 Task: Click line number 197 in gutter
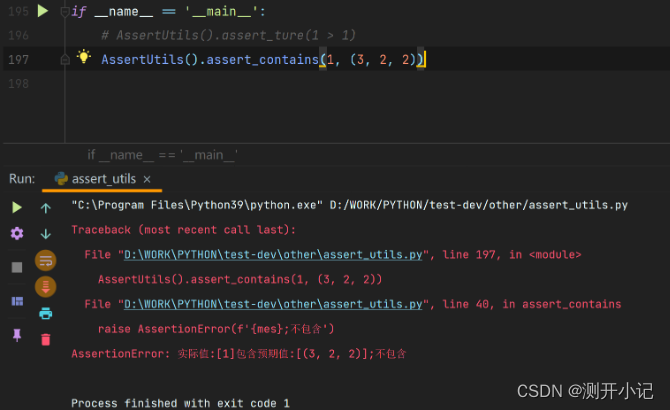click(18, 59)
